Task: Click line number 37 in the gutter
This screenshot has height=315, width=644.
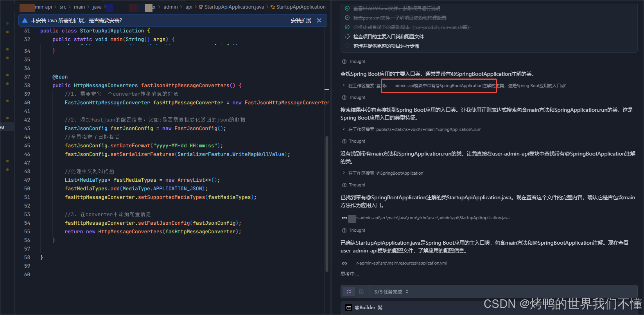Action: pos(27,77)
